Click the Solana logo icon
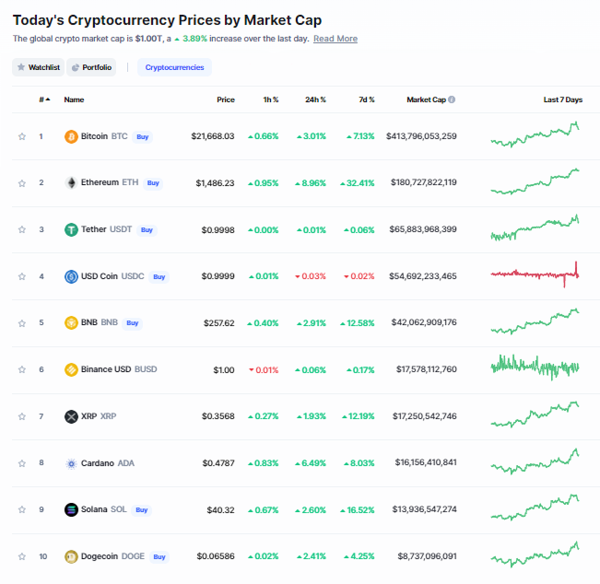600x584 pixels. point(71,510)
